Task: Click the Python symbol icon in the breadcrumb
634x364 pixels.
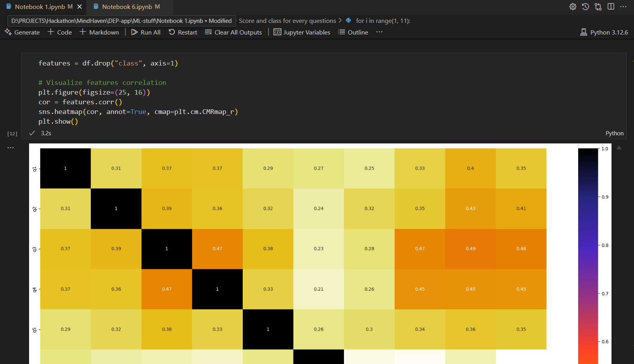Action: tap(349, 21)
